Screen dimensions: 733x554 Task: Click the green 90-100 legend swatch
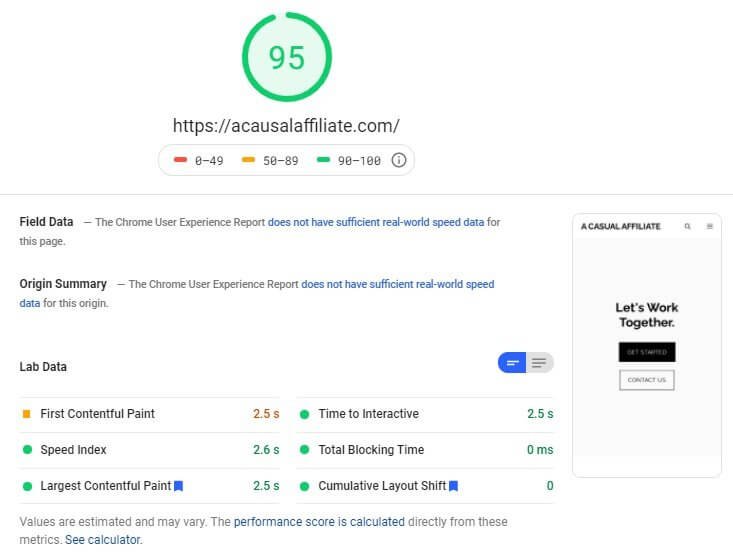(x=323, y=160)
